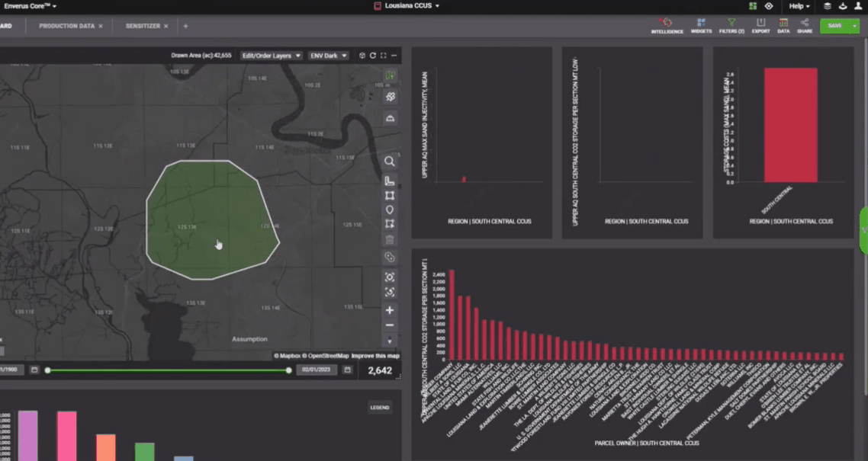
Task: Expand the Help menu
Action: [799, 6]
